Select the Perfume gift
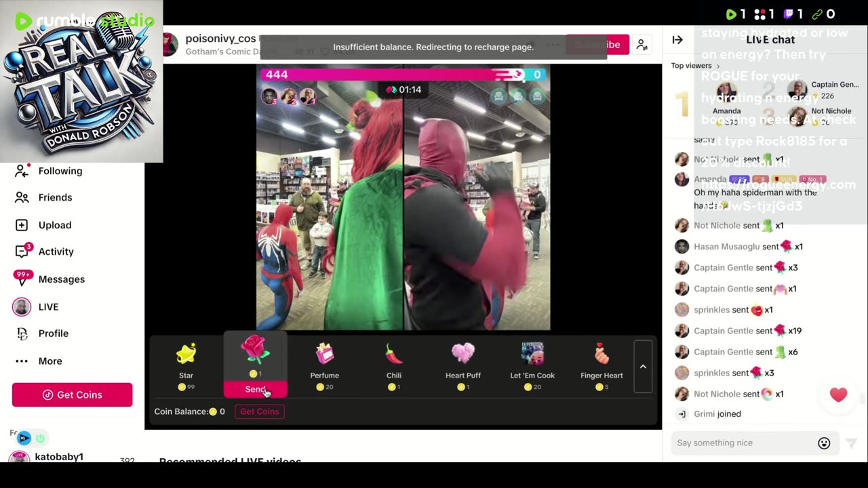The height and width of the screenshot is (488, 868). click(325, 367)
